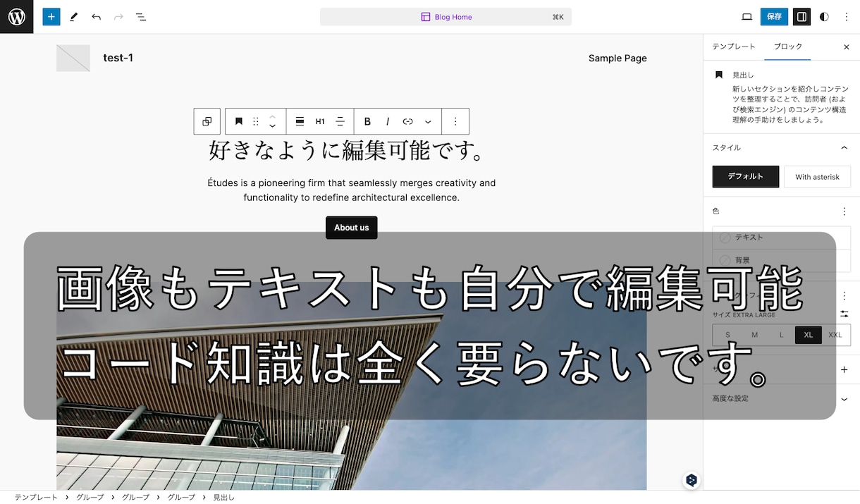The image size is (860, 504).
Task: Switch to the ブロック tab
Action: [x=788, y=47]
